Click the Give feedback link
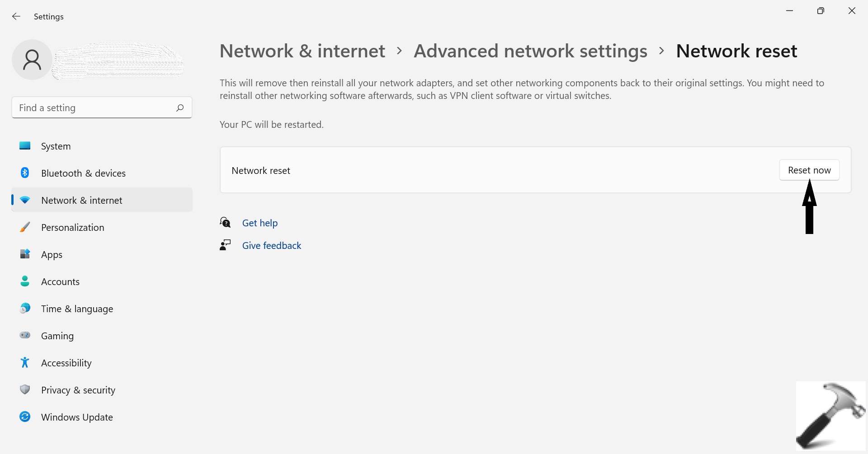The height and width of the screenshot is (454, 868). tap(272, 246)
